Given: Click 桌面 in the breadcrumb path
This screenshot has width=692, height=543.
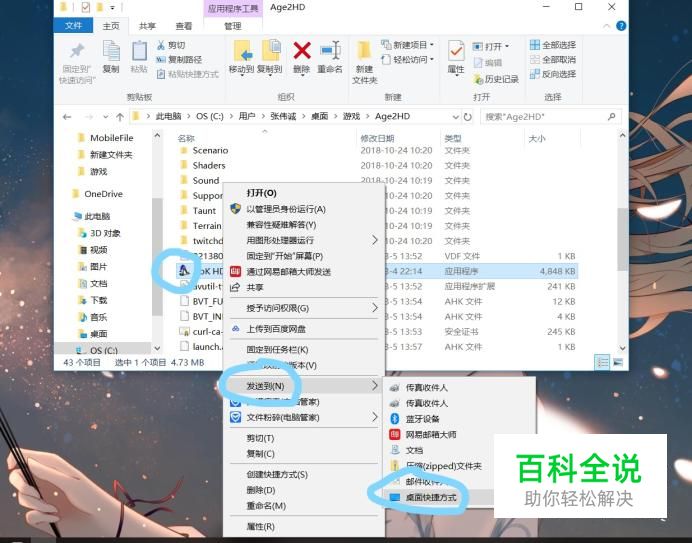Looking at the screenshot, I should (319, 116).
